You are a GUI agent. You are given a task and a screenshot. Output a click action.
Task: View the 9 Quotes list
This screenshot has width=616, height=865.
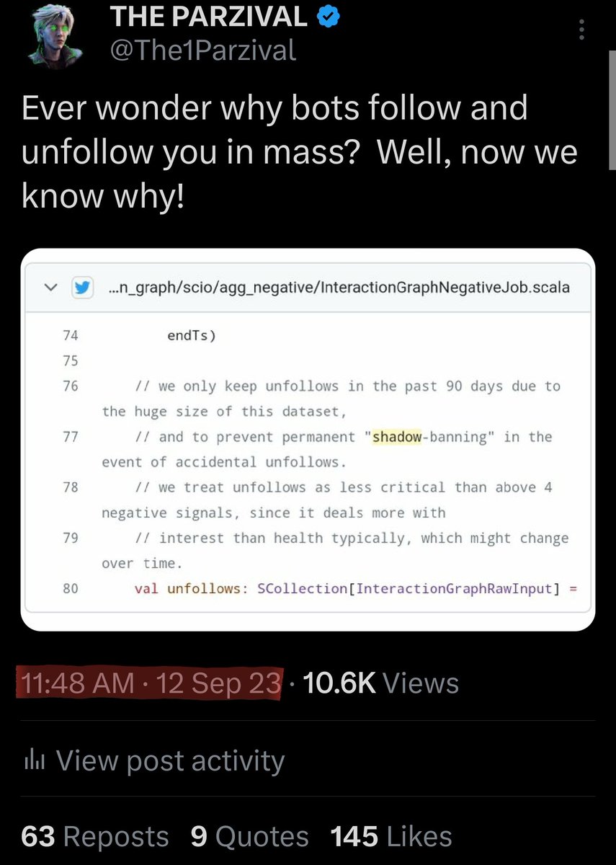click(249, 836)
